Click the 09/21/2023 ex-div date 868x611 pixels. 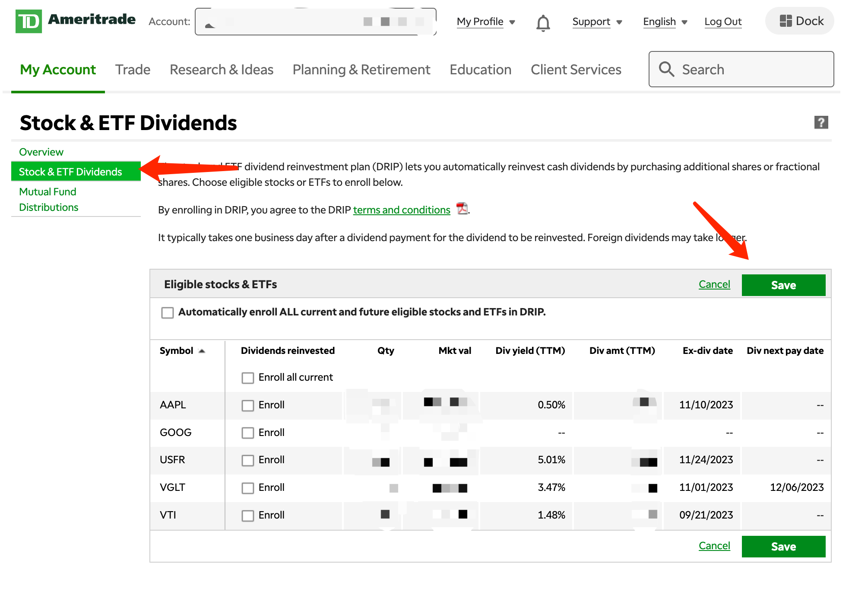click(x=706, y=515)
